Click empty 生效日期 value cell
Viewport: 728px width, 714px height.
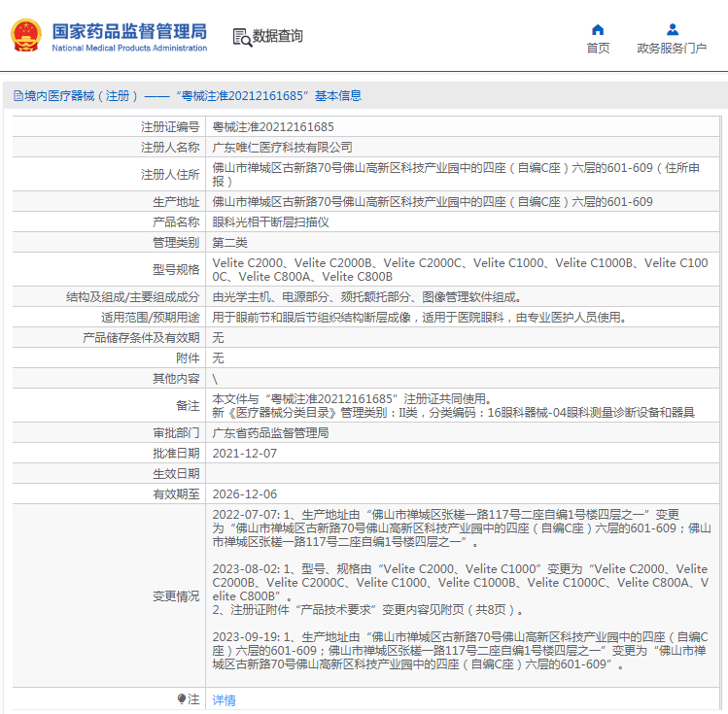[463, 474]
